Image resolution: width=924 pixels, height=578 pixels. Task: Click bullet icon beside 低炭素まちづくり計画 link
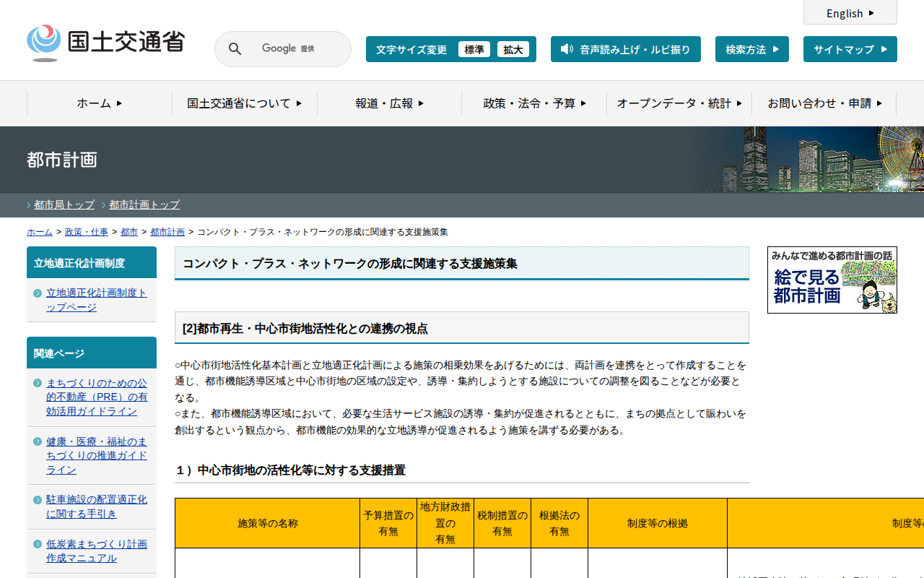pyautogui.click(x=38, y=544)
